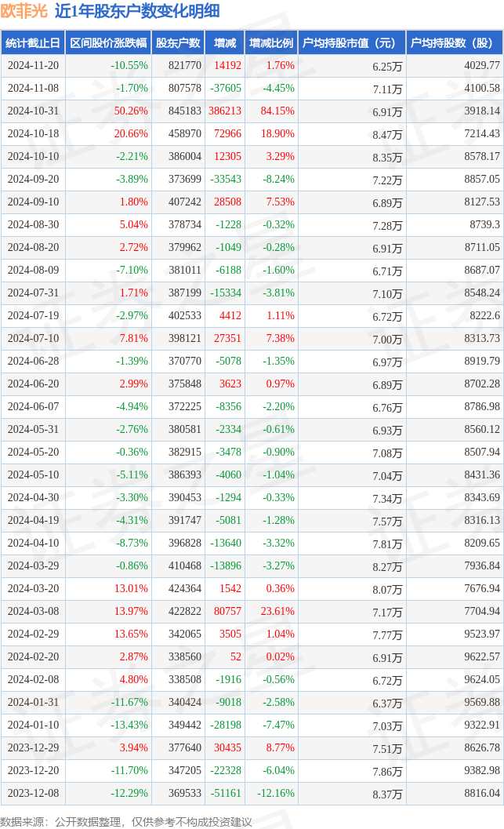504x829 pixels.
Task: Click the change value -8356
Action: (x=228, y=406)
